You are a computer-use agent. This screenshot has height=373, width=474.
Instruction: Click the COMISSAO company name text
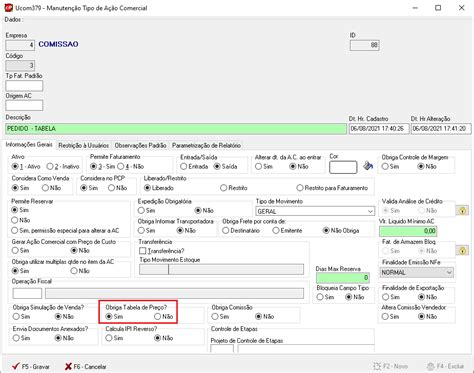[58, 44]
